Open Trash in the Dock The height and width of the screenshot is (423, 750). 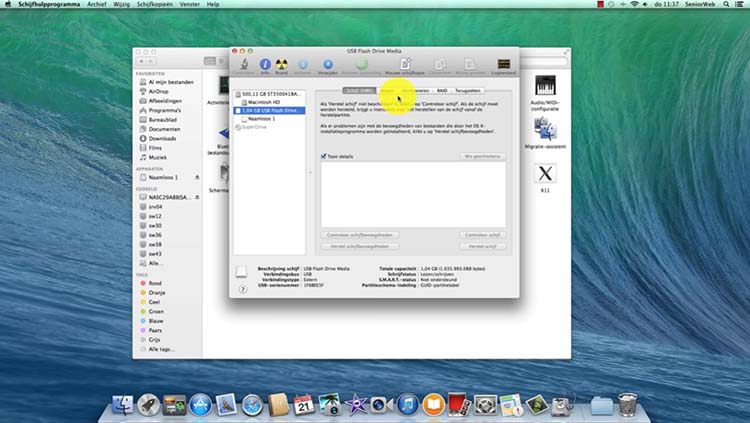click(x=627, y=404)
